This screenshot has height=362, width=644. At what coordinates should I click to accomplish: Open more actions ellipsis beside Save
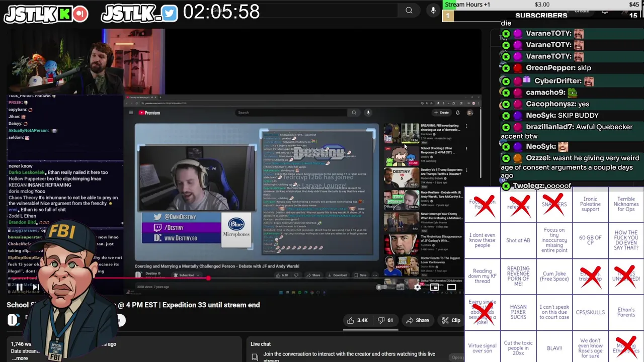click(x=375, y=275)
